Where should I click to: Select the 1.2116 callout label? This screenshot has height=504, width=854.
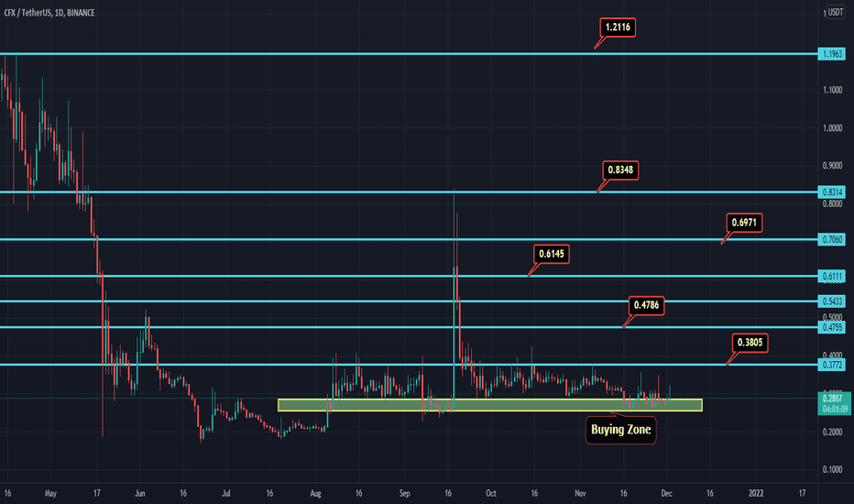(x=618, y=27)
